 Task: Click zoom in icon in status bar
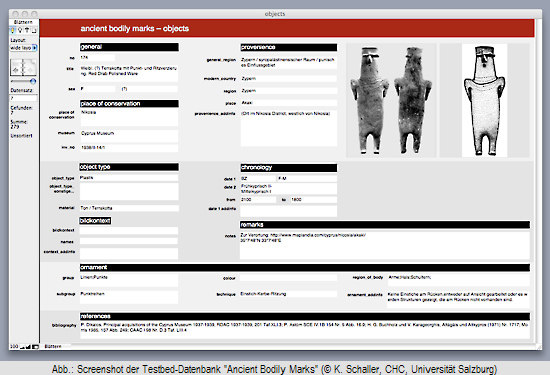click(28, 347)
